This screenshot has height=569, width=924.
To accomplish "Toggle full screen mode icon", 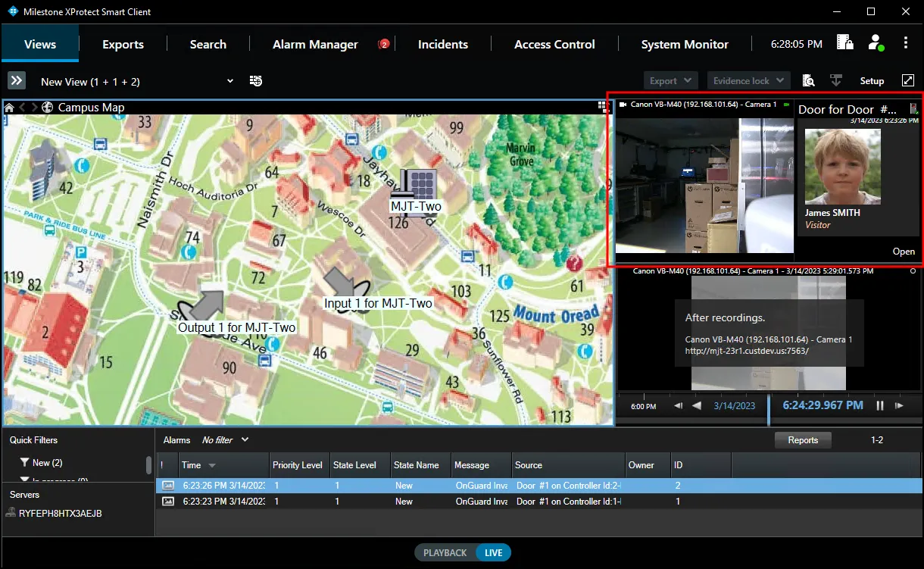I will [908, 81].
